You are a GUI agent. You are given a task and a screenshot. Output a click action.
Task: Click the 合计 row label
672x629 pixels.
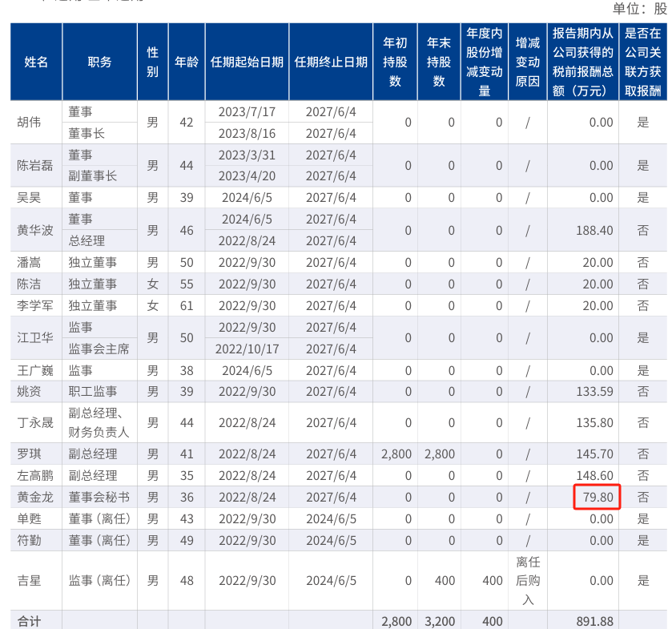click(29, 620)
